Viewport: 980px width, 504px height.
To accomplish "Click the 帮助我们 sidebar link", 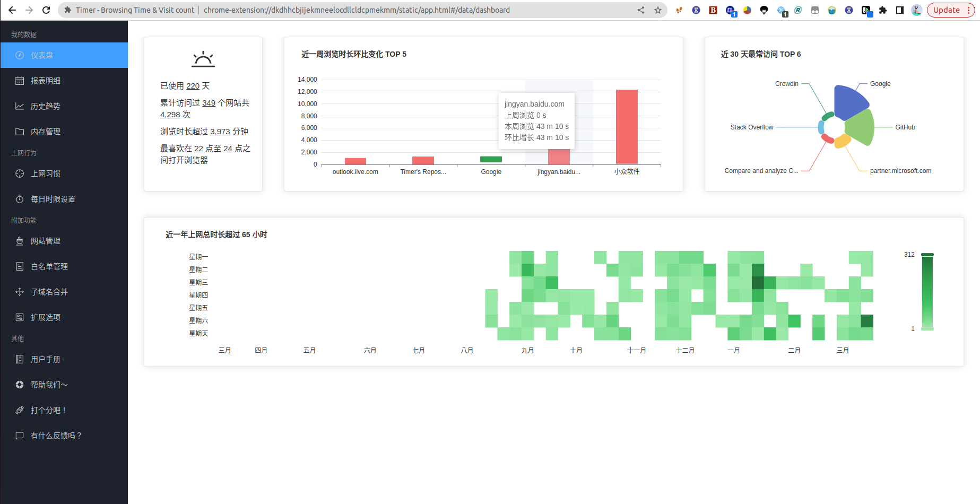I will point(49,385).
